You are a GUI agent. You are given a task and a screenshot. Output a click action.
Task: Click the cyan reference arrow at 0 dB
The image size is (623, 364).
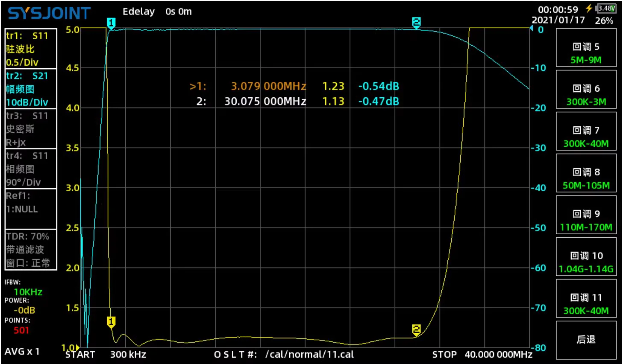pyautogui.click(x=532, y=29)
